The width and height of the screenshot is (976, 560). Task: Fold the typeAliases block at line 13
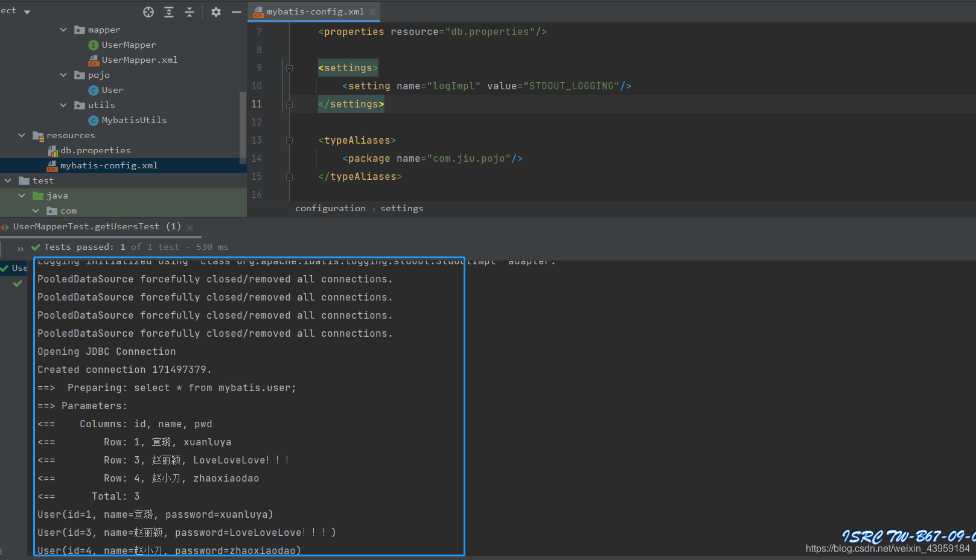click(289, 141)
